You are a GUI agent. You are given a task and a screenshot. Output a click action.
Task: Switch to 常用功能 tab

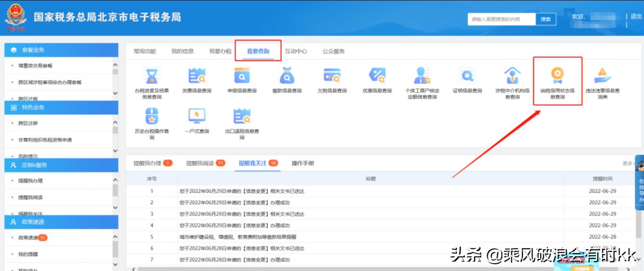pos(145,51)
